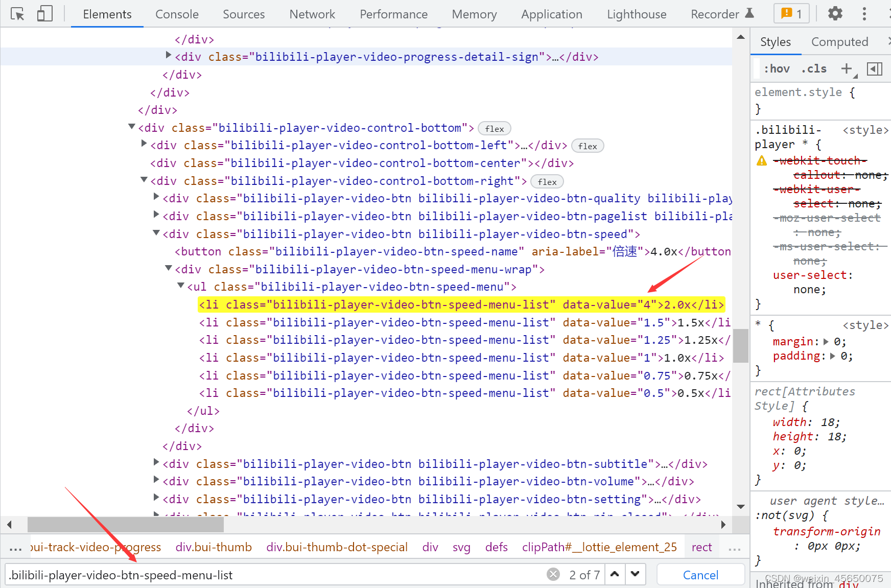Expand the btn-setting div node
The image size is (891, 588).
pos(156,498)
